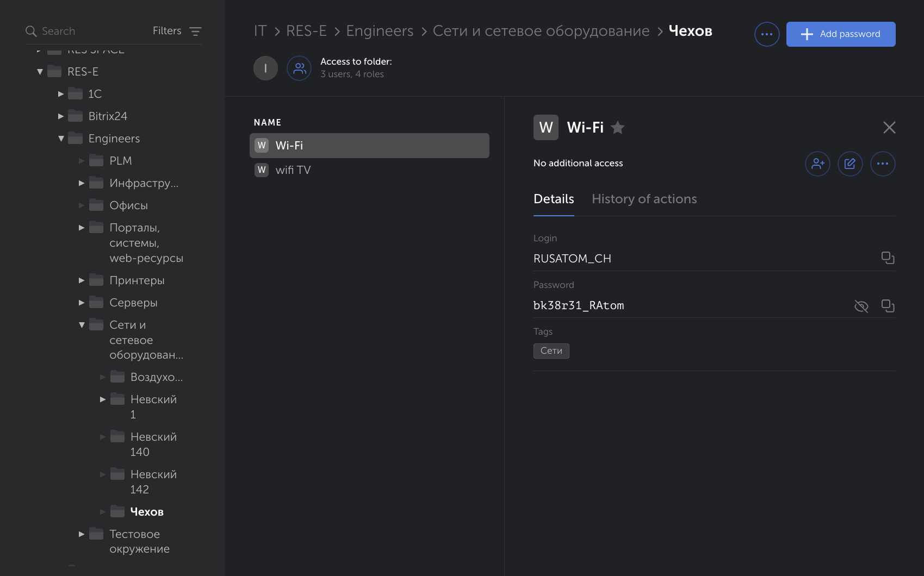Mark Wi-Fi entry as favorite star
Viewport: 924px width, 576px height.
[x=617, y=128]
